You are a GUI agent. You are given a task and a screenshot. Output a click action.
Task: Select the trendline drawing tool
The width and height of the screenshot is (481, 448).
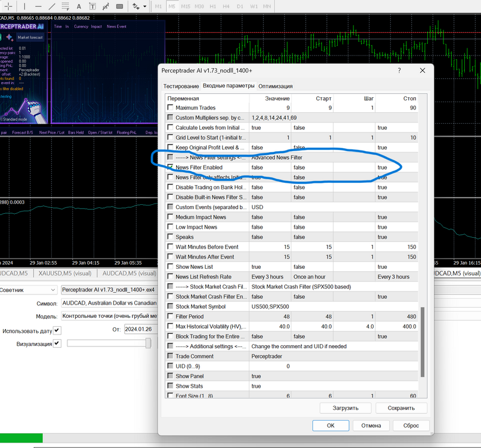pyautogui.click(x=52, y=6)
